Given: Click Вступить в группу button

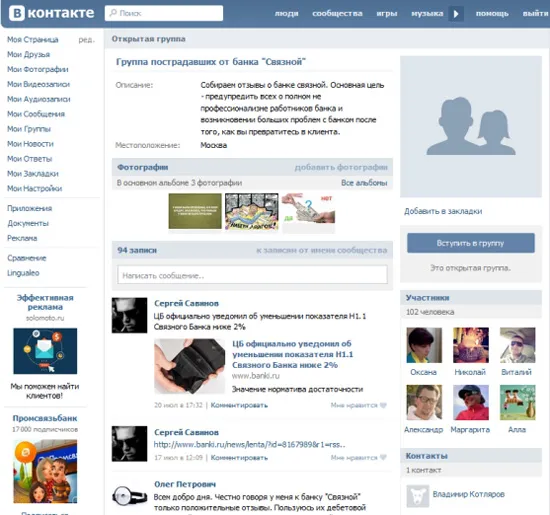Looking at the screenshot, I should [471, 243].
